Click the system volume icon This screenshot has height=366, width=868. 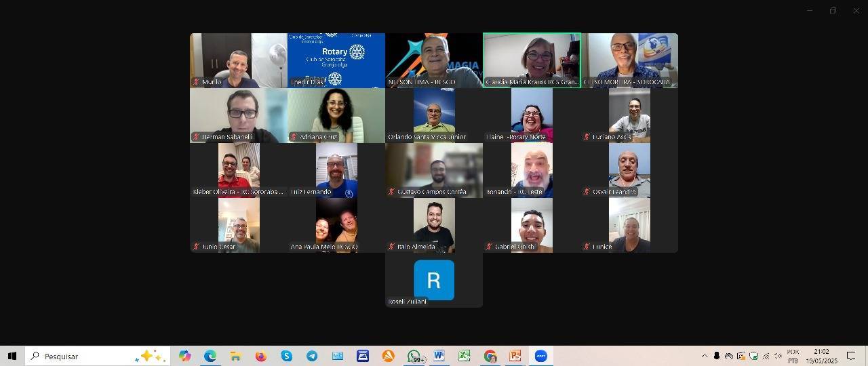[778, 356]
